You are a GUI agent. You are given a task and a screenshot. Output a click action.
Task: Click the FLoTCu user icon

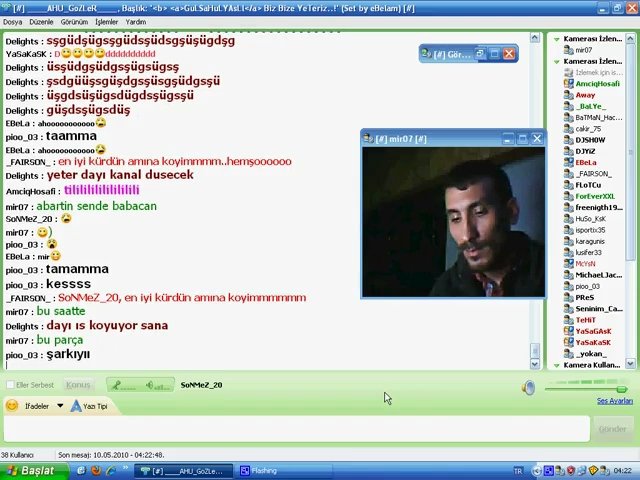click(x=569, y=185)
